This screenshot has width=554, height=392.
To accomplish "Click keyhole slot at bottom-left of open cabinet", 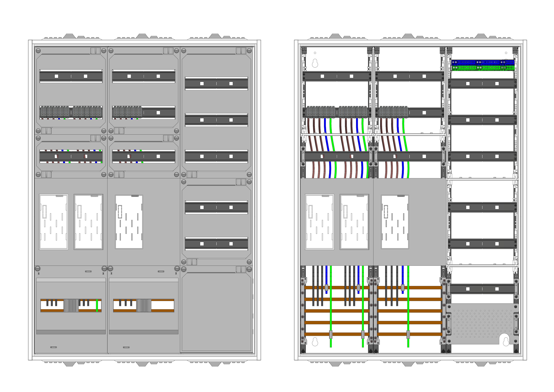I will 315,342.
